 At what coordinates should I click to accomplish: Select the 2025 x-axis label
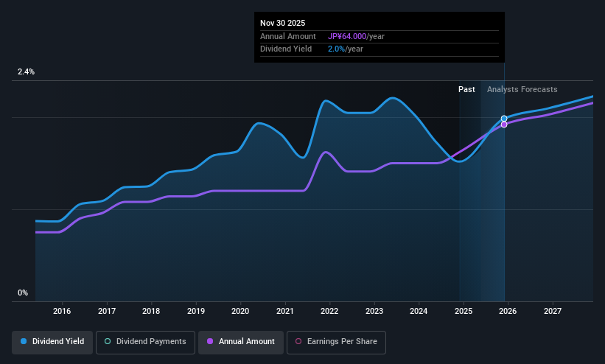(x=464, y=311)
